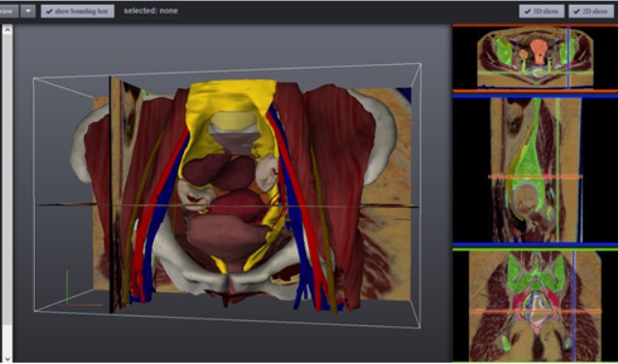The image size is (618, 364).
Task: Click the up arrow of left scrollbar
Action: [x=8, y=30]
